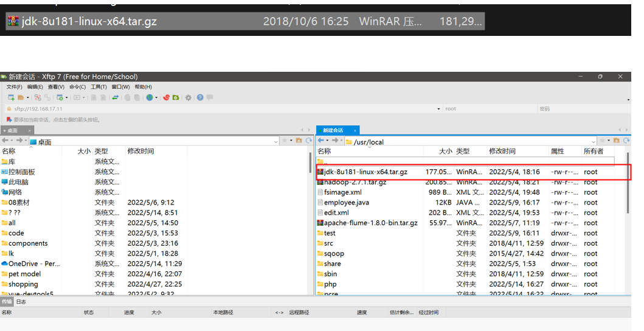The height and width of the screenshot is (331, 644).
Task: Open the /usr/local remote path dropdown
Action: coord(594,141)
